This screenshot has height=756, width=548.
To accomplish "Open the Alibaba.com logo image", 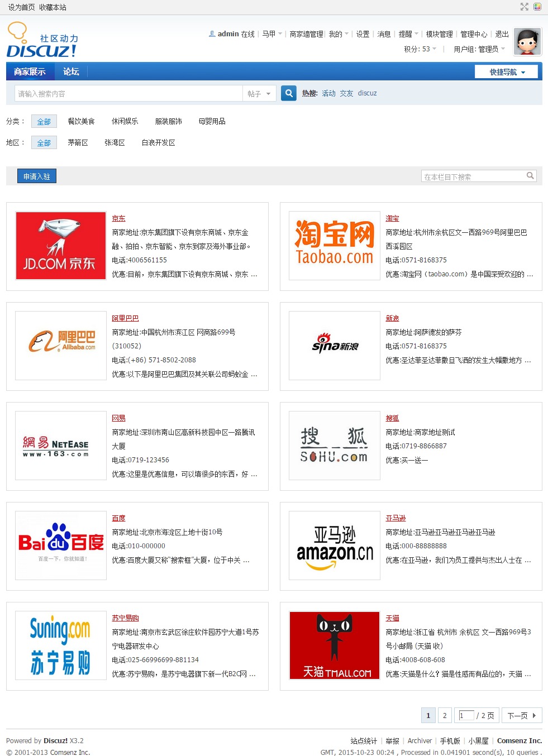I will coord(61,346).
